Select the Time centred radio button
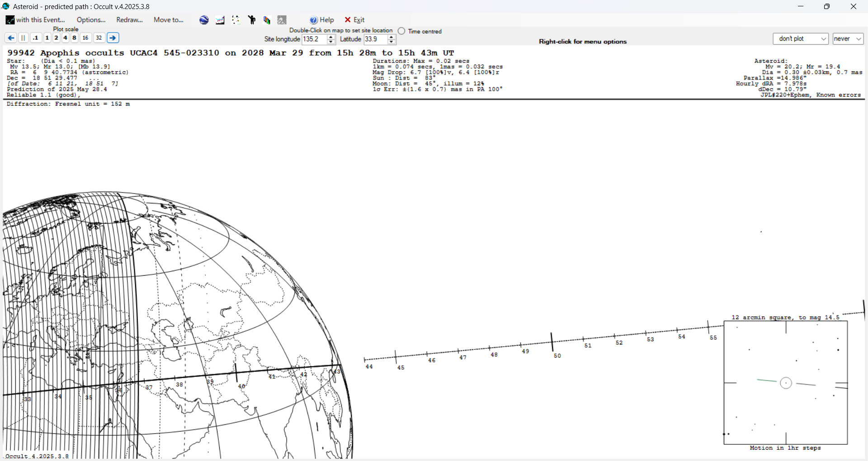Screen dimensions: 868x461 (401, 31)
